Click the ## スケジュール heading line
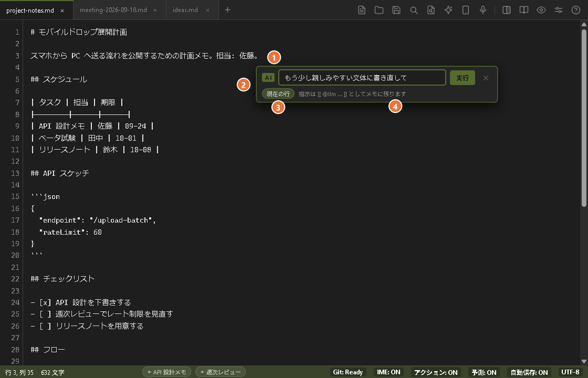The height and width of the screenshot is (378, 588). click(x=59, y=79)
